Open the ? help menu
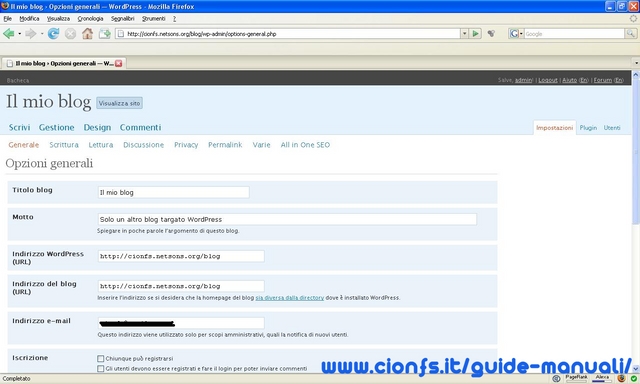 pyautogui.click(x=174, y=18)
